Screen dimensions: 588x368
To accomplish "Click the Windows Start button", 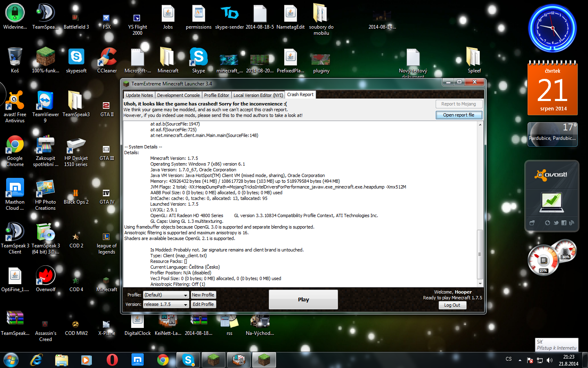I will (11, 360).
